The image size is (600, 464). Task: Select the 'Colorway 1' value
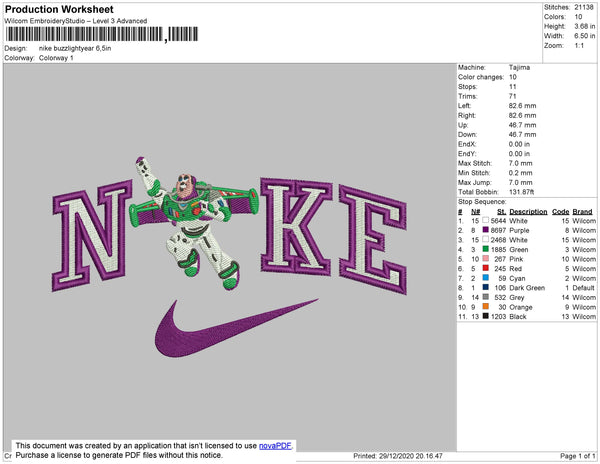pyautogui.click(x=56, y=58)
